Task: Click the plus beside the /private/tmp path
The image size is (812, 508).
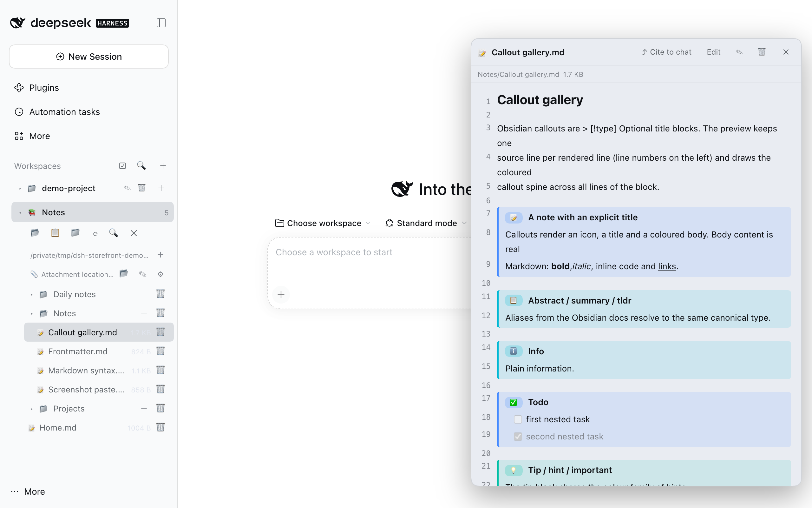Action: click(x=160, y=255)
